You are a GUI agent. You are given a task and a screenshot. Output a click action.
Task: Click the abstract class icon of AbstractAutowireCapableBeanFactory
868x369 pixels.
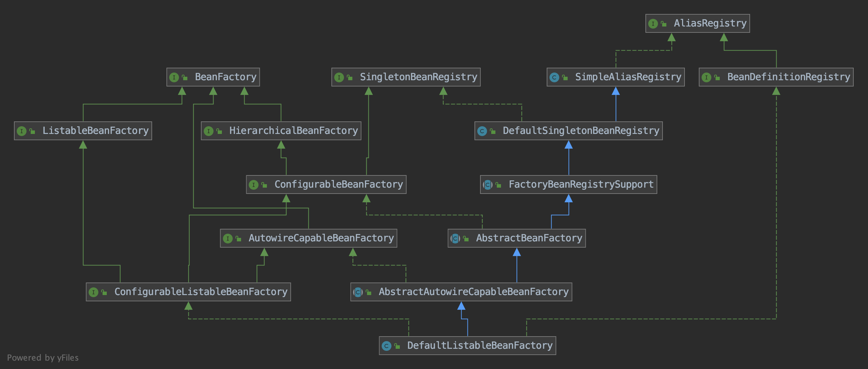click(358, 292)
